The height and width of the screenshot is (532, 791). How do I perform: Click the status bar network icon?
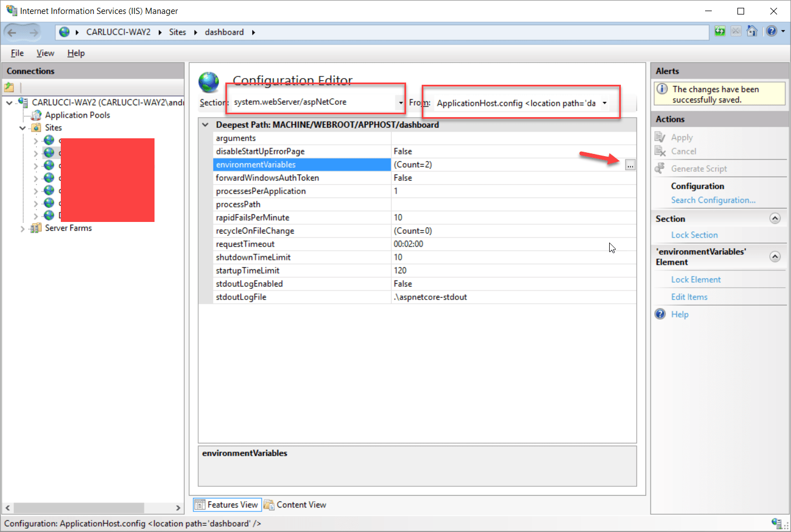click(776, 523)
